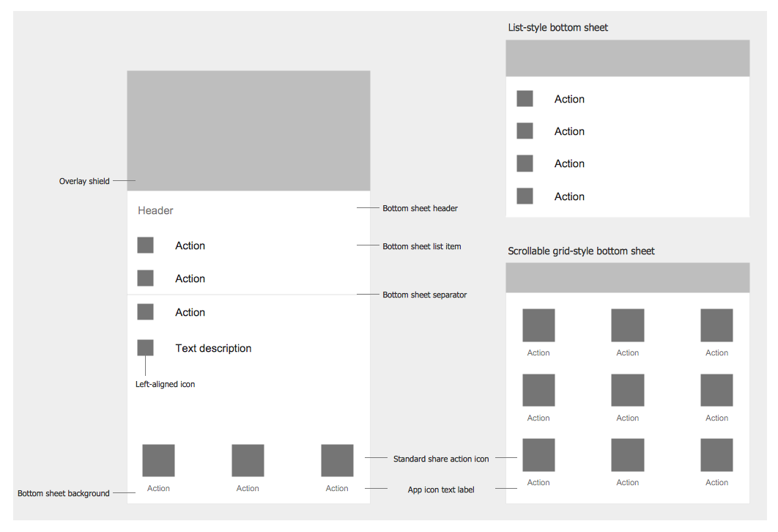Click the left-aligned icon beside Text description
This screenshot has height=532, width=778.
tap(145, 347)
